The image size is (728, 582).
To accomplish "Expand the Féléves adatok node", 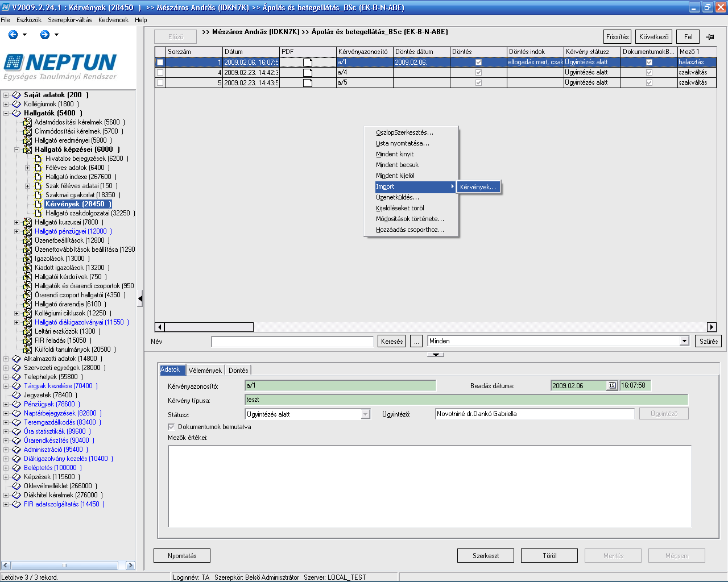I will coord(27,168).
